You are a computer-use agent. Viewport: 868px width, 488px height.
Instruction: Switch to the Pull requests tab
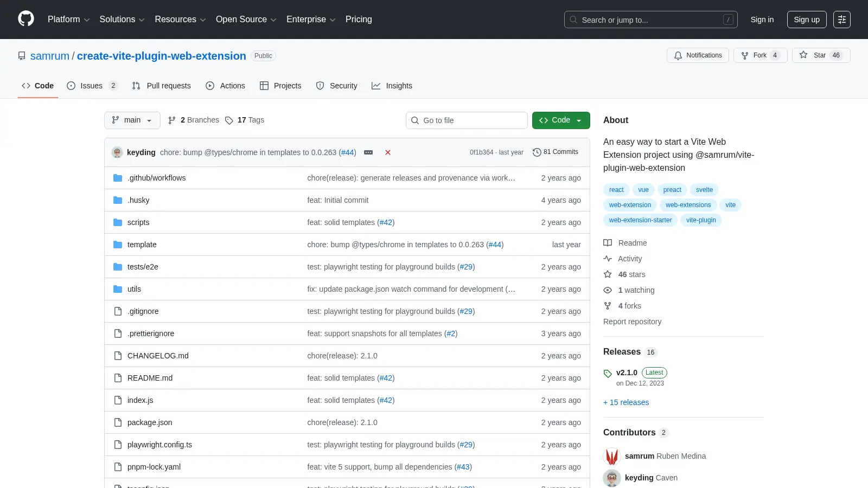[x=162, y=86]
